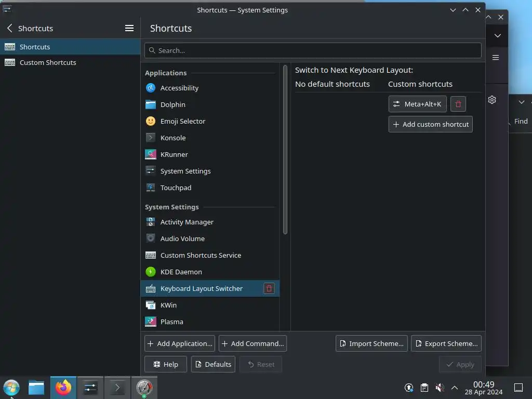The width and height of the screenshot is (532, 399).
Task: Select Custom Shortcuts in the sidebar
Action: pos(70,62)
